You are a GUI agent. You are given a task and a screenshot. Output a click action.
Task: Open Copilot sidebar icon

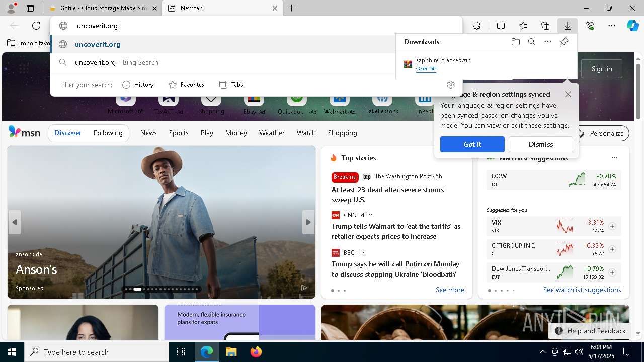(x=633, y=26)
